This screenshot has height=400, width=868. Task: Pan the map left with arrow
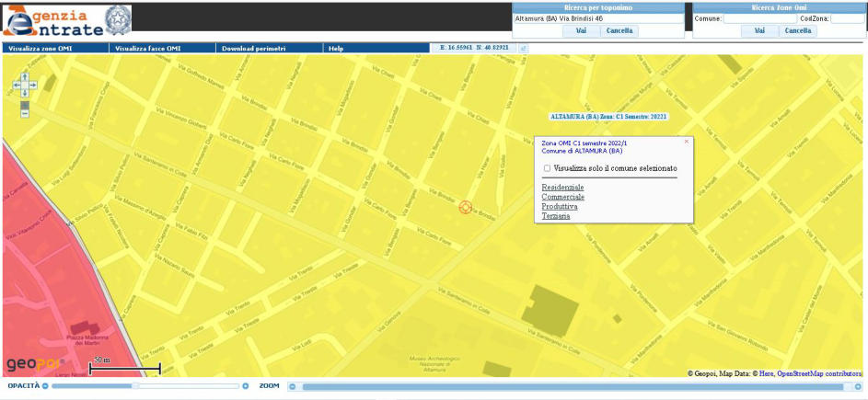click(17, 85)
